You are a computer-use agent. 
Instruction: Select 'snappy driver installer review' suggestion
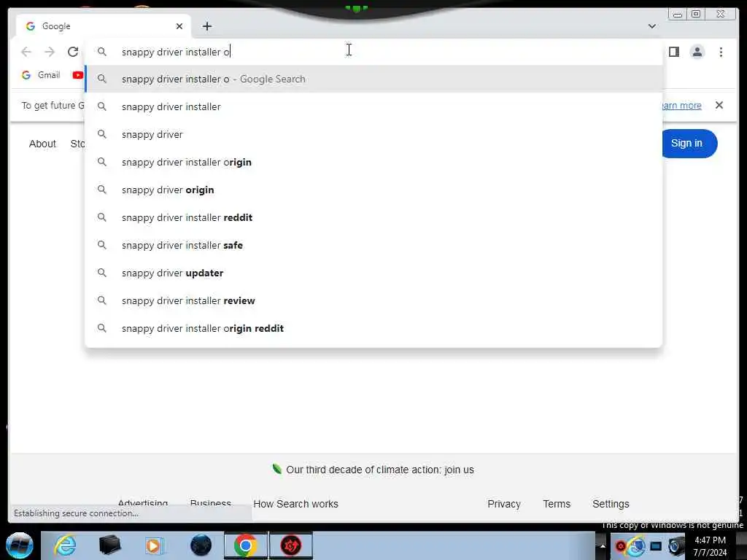(373, 300)
